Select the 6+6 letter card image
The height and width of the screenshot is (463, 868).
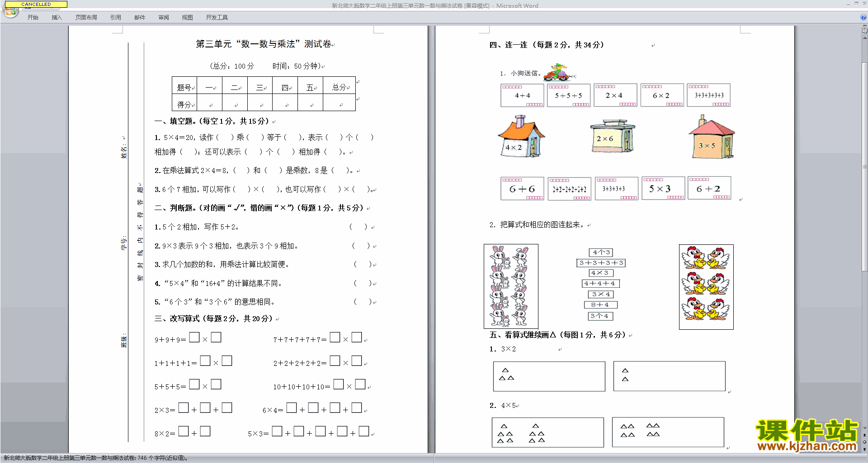point(522,188)
